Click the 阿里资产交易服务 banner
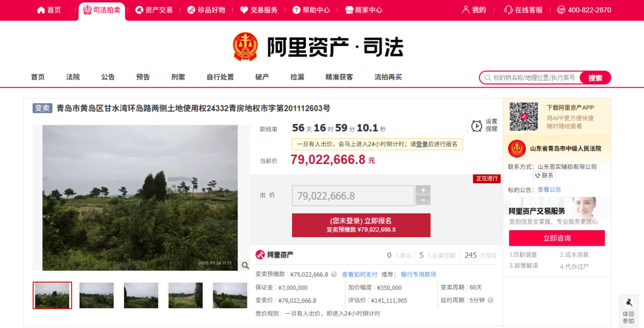644x328 pixels. click(x=556, y=213)
